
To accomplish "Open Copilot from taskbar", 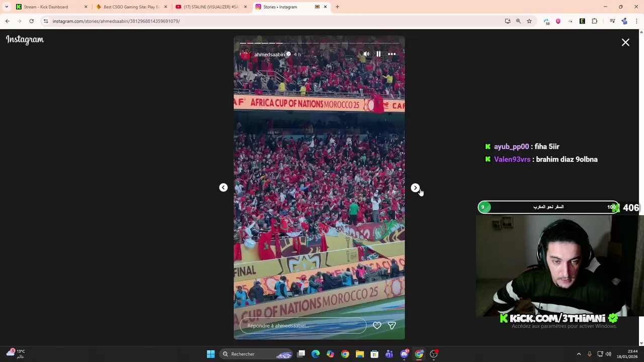I will click(330, 354).
